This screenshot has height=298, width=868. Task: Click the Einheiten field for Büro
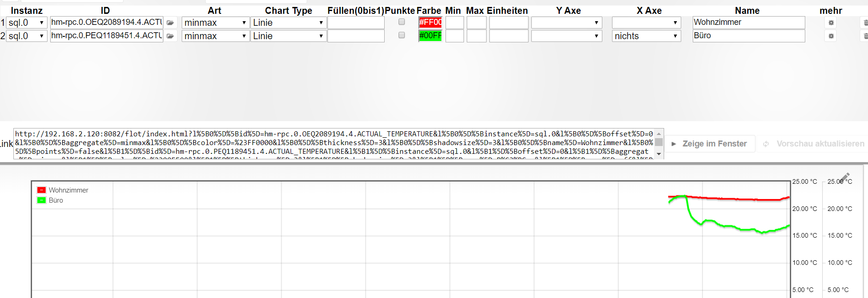click(509, 36)
